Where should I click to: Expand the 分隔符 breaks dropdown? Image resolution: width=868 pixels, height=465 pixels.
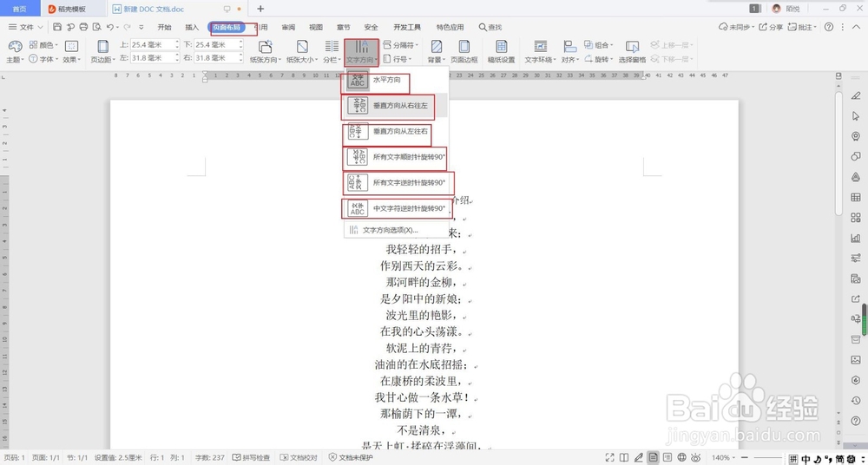coord(400,45)
